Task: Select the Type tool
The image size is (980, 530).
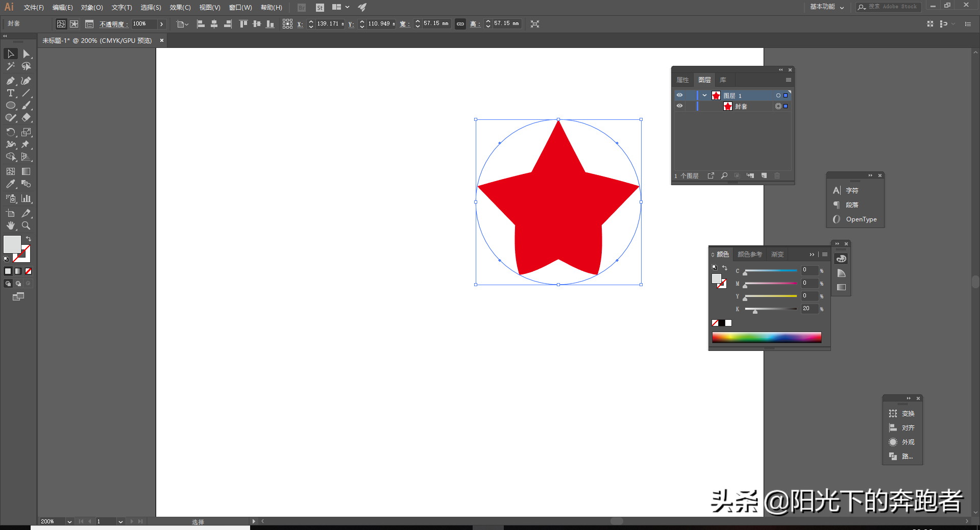Action: (10, 93)
